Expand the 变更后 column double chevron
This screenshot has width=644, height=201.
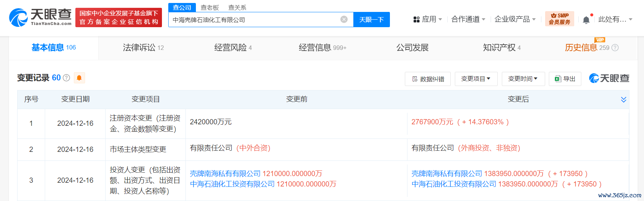click(x=623, y=99)
